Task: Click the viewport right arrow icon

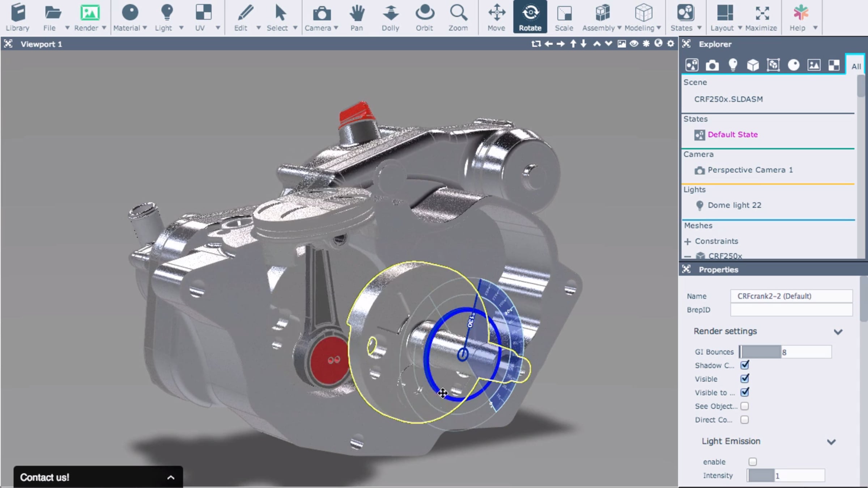Action: pos(561,44)
